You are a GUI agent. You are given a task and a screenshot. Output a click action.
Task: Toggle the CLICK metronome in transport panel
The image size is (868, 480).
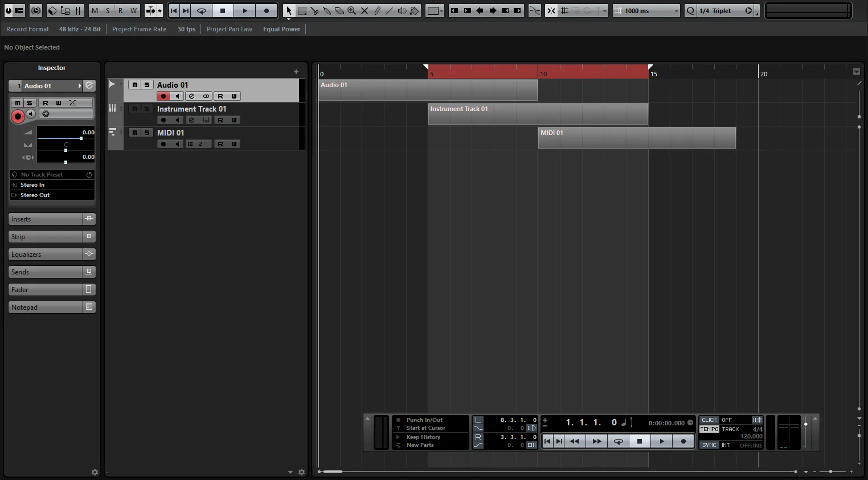(709, 420)
